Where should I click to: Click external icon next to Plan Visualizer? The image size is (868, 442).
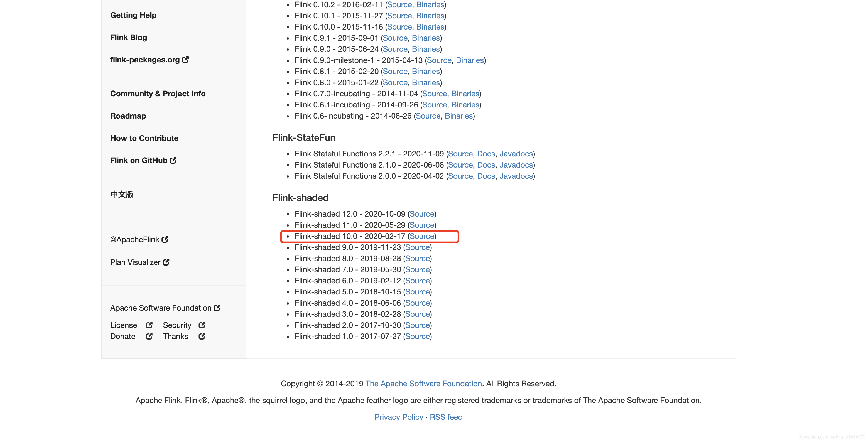click(x=166, y=262)
